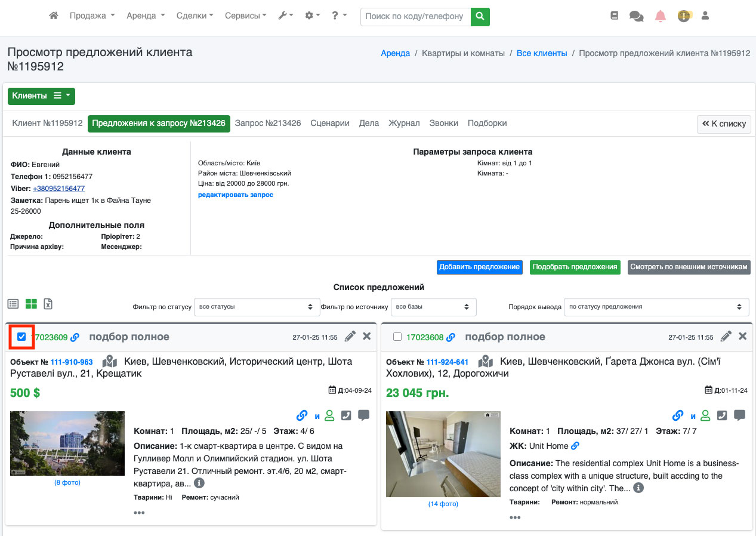Viewport: 756px width, 536px height.
Task: Edit offer 17023609 with pencil icon
Action: 350,337
